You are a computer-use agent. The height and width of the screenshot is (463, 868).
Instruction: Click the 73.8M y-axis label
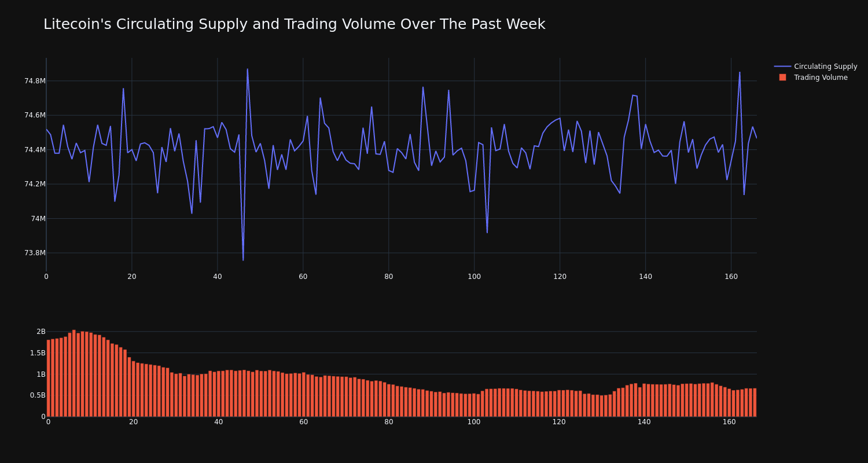(35, 253)
